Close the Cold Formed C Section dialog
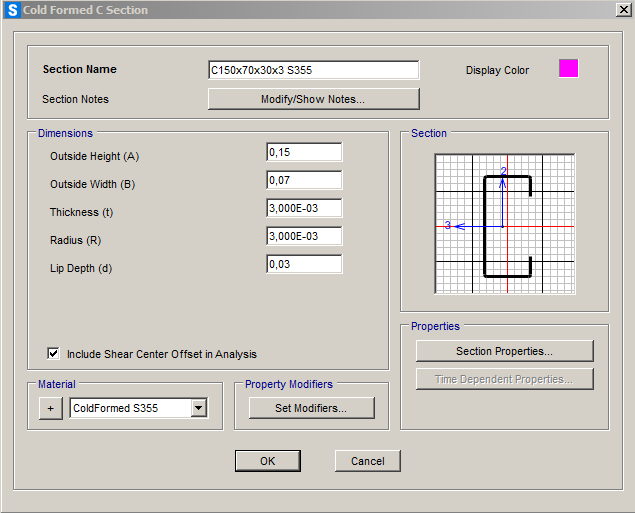 click(x=623, y=10)
